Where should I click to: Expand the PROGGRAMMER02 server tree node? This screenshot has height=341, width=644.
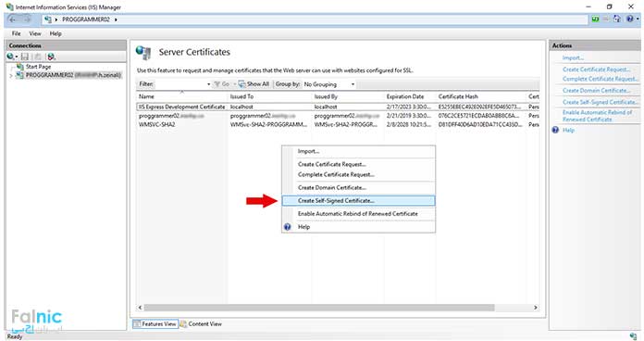point(11,75)
